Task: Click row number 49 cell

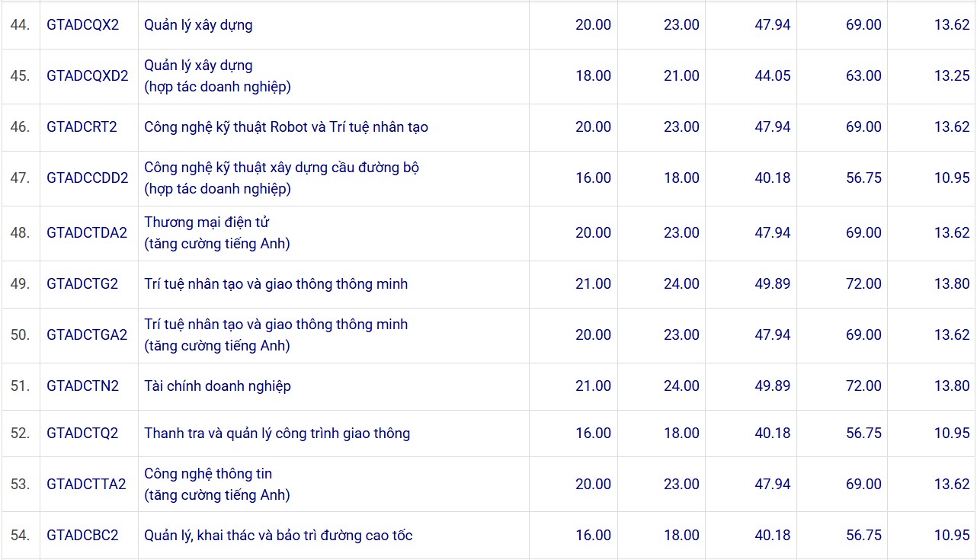Action: tap(21, 283)
